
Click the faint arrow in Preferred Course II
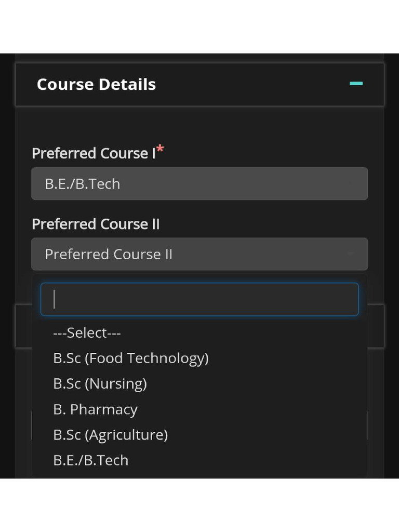tap(351, 254)
